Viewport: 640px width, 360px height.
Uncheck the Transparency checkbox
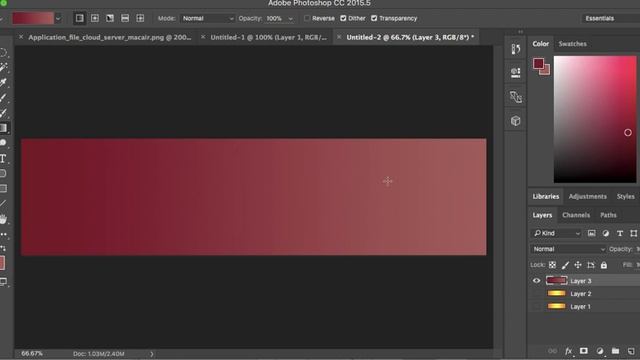pyautogui.click(x=374, y=18)
